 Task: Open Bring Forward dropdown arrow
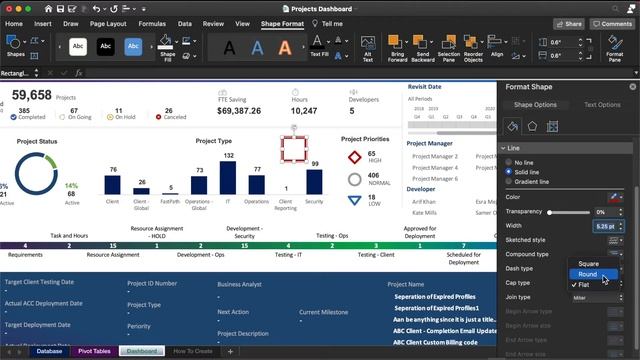(x=407, y=42)
